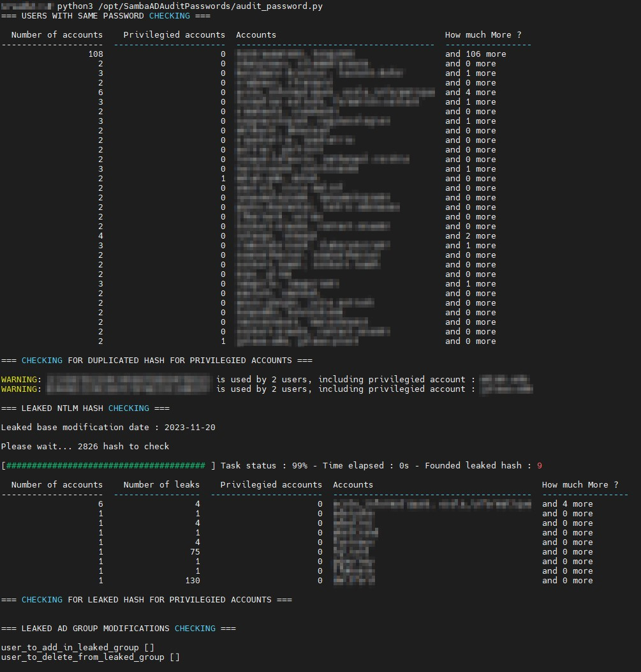The height and width of the screenshot is (672, 641).
Task: Click the 'and 106 more' entry
Action: pyautogui.click(x=475, y=54)
